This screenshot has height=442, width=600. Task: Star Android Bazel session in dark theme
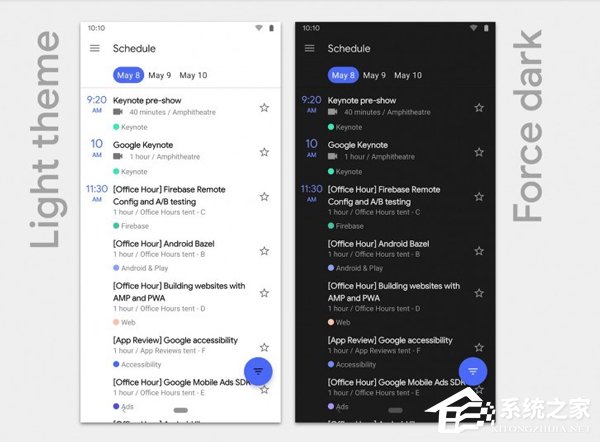pos(479,251)
